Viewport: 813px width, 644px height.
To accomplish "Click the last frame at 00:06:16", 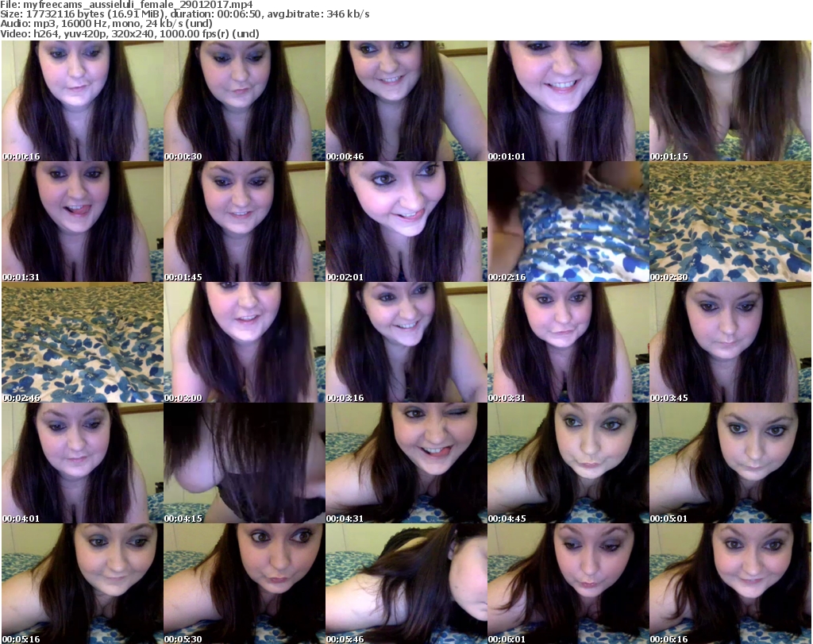I will (730, 584).
